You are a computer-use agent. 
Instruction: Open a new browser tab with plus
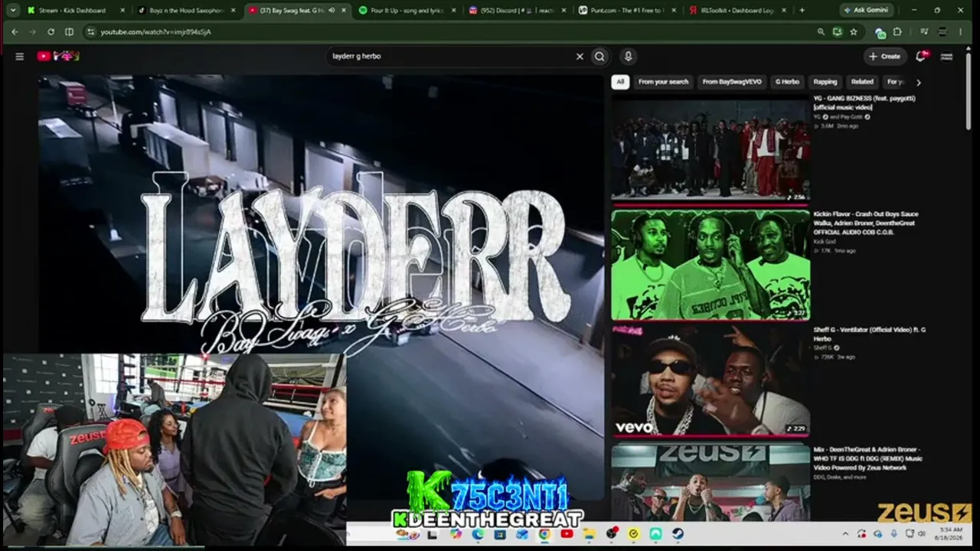tap(802, 10)
